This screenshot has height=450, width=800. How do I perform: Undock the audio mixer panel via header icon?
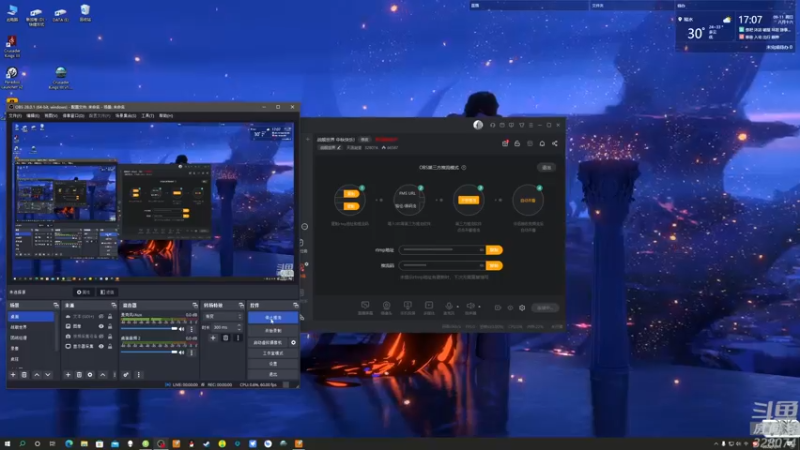195,305
